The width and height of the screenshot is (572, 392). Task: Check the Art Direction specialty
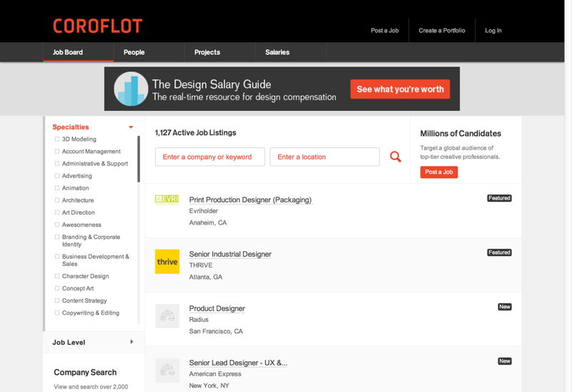tap(57, 212)
